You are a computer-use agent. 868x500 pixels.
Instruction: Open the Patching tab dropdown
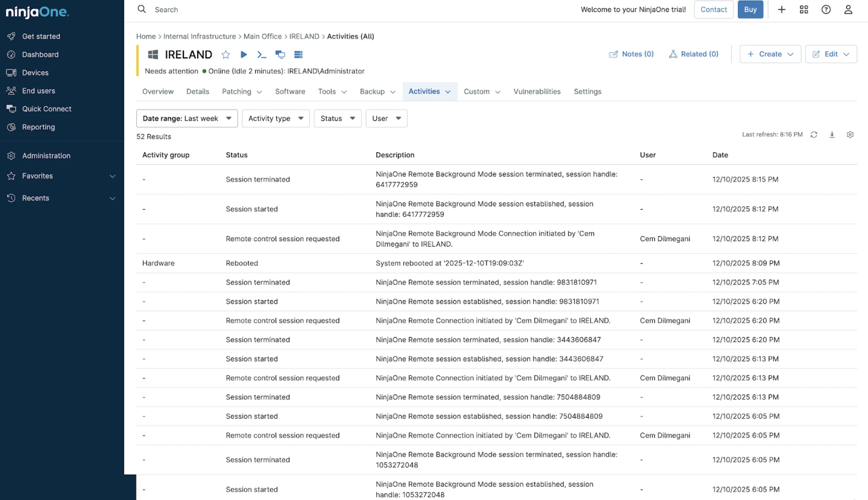click(242, 91)
